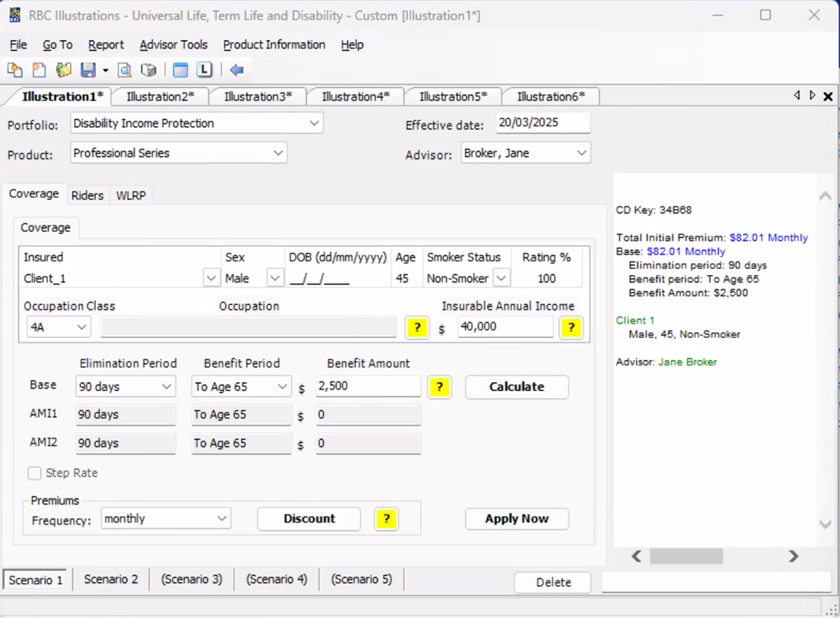Open the Advisor Tools menu
This screenshot has height=618, width=840.
(174, 45)
